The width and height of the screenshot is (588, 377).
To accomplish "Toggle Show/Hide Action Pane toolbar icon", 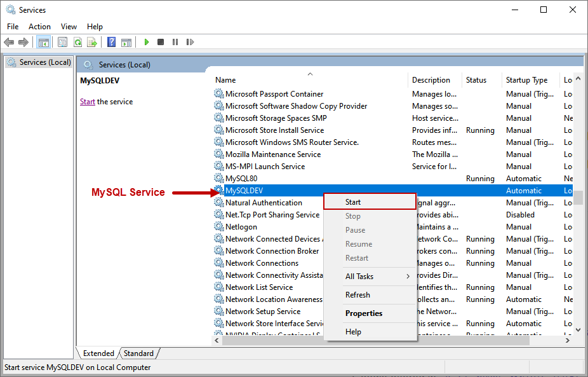I will tap(126, 42).
